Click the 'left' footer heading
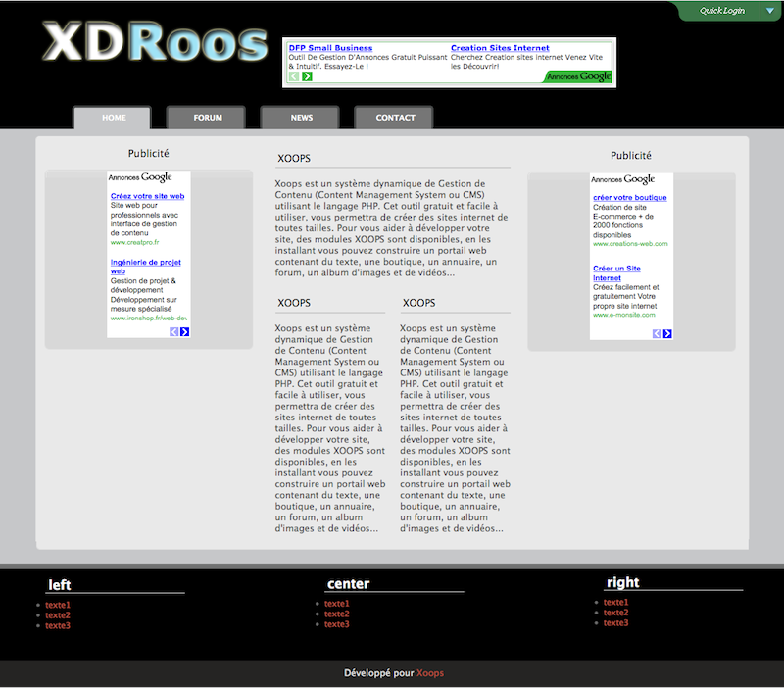 60,585
